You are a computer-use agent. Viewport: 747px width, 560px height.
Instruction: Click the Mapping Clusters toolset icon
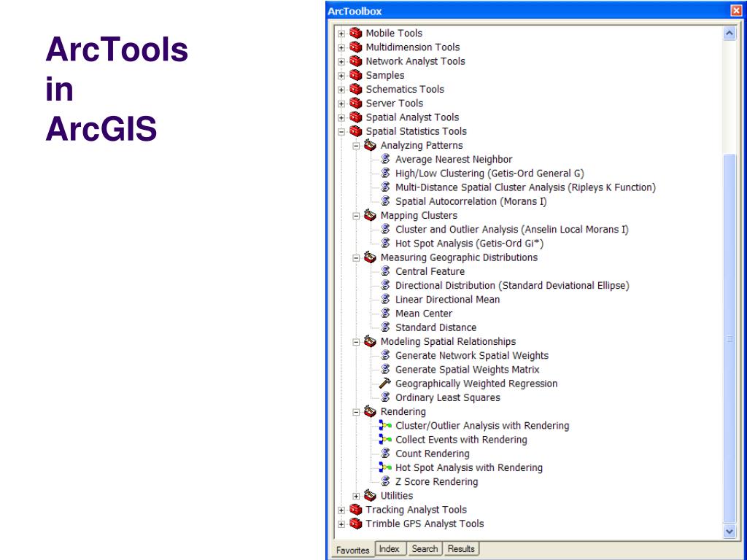point(370,215)
